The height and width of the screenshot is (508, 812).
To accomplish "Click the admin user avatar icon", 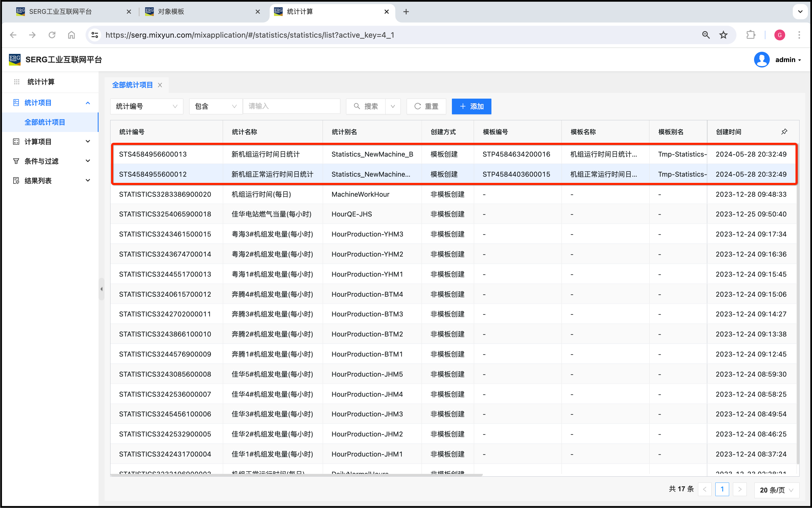I will pos(761,60).
